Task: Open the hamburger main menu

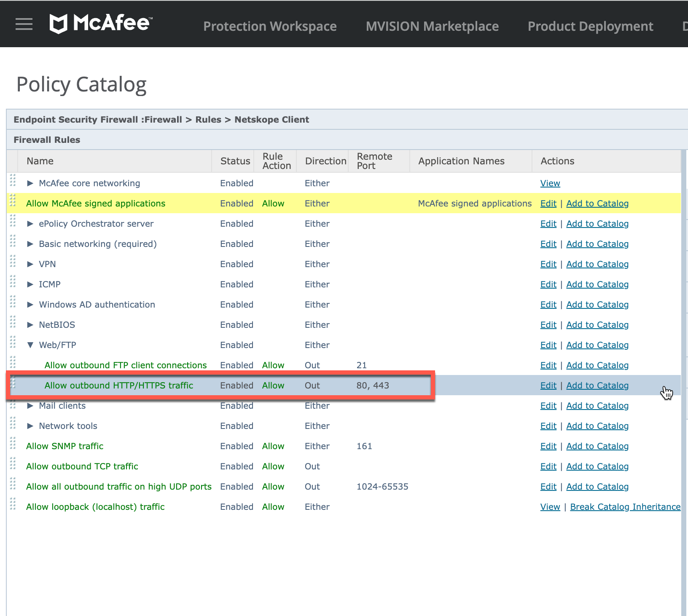Action: 24,24
